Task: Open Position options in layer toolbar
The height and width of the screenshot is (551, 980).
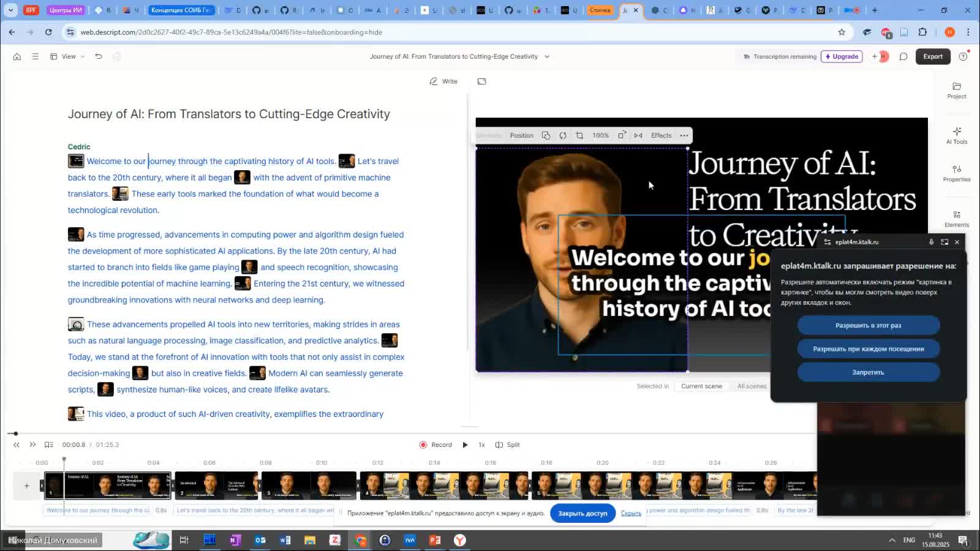Action: [522, 135]
